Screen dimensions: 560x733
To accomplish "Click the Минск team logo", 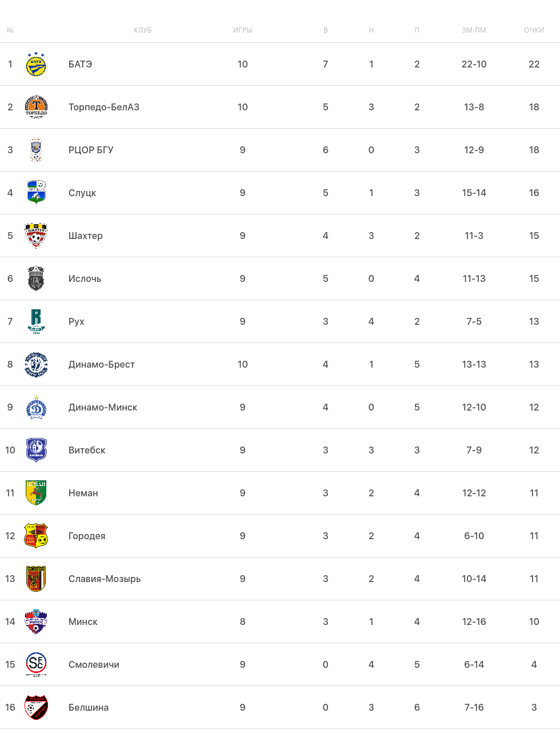I will pyautogui.click(x=36, y=622).
